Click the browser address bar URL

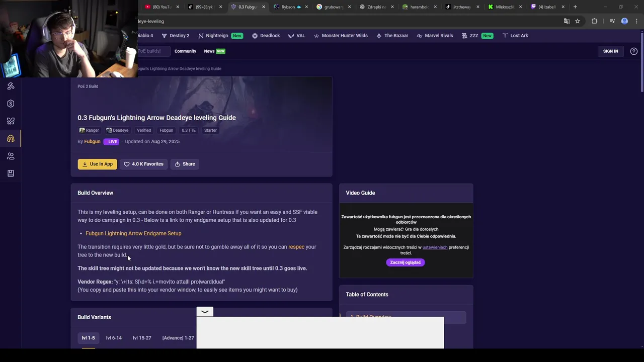(x=150, y=21)
